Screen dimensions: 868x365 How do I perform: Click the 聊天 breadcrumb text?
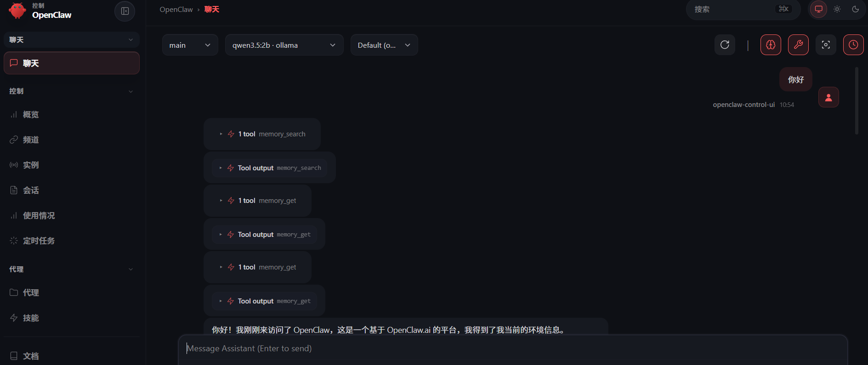coord(212,10)
